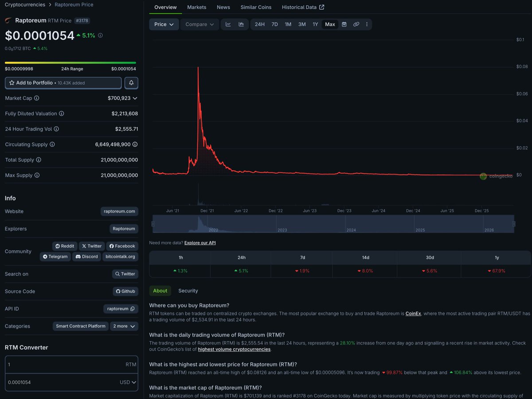532x399 pixels.
Task: Click the 1y percentage change cell
Action: click(x=497, y=271)
